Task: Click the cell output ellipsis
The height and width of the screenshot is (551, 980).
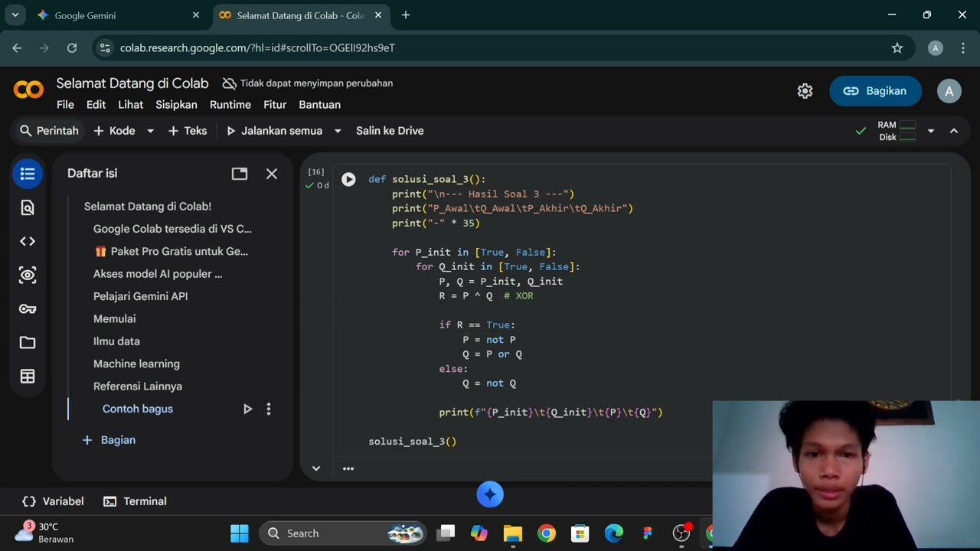Action: click(x=348, y=468)
